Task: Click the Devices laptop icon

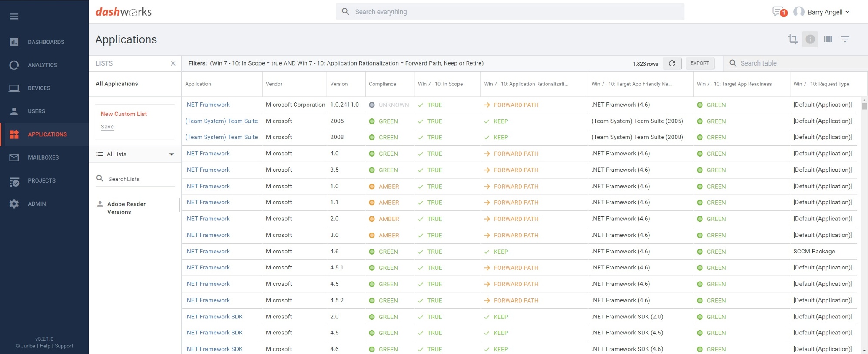Action: click(14, 88)
